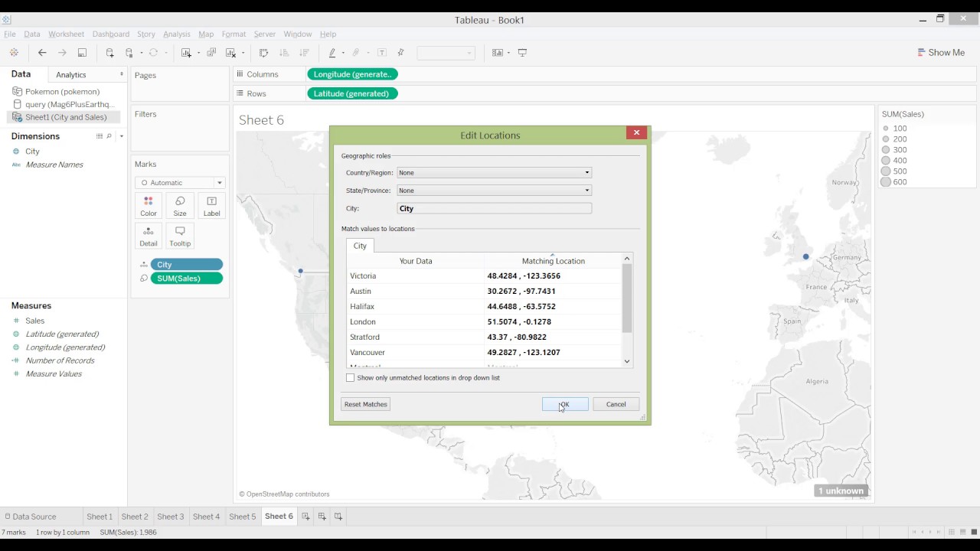Click the Tableau start page logo icon

(x=14, y=53)
